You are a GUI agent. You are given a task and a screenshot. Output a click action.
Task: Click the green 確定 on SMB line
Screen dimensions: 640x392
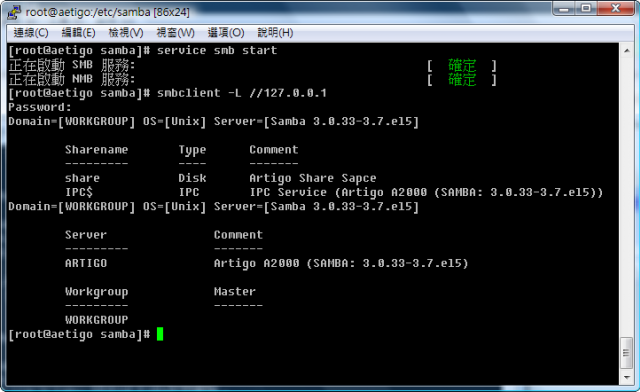pos(462,65)
